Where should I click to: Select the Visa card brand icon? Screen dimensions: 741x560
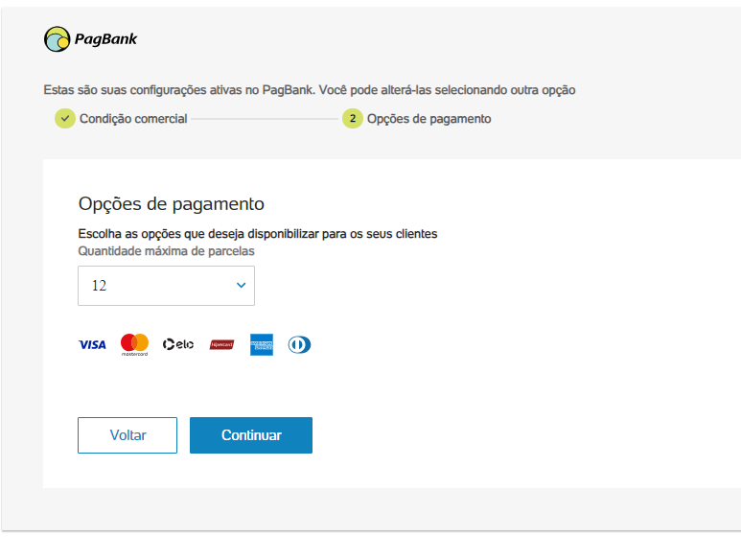coord(92,344)
